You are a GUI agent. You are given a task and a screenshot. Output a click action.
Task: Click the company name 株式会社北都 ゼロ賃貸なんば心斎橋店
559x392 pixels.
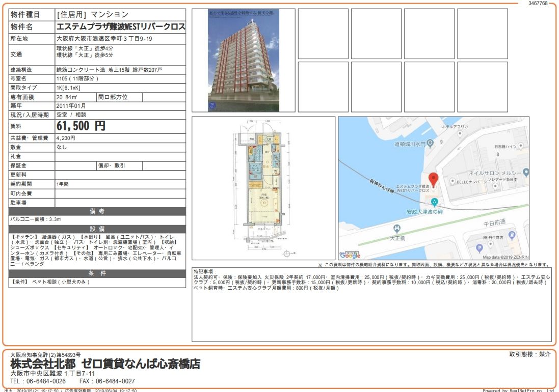pyautogui.click(x=105, y=364)
